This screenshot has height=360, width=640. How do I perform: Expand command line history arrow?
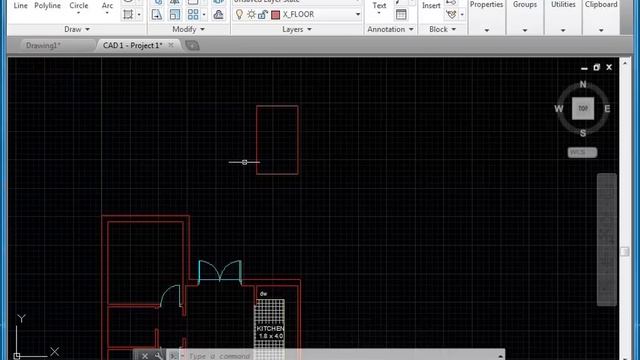(500, 356)
